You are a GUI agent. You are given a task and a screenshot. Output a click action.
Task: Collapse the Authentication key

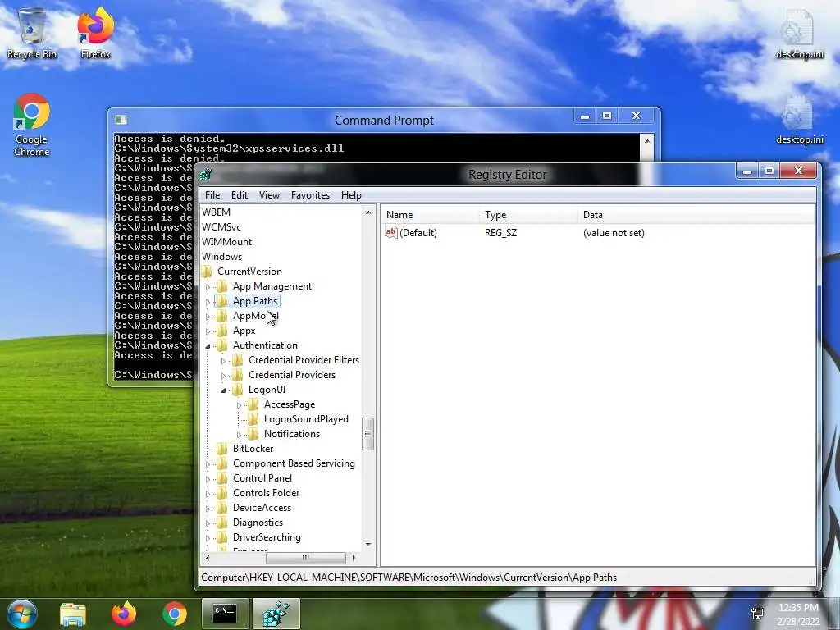click(x=208, y=346)
